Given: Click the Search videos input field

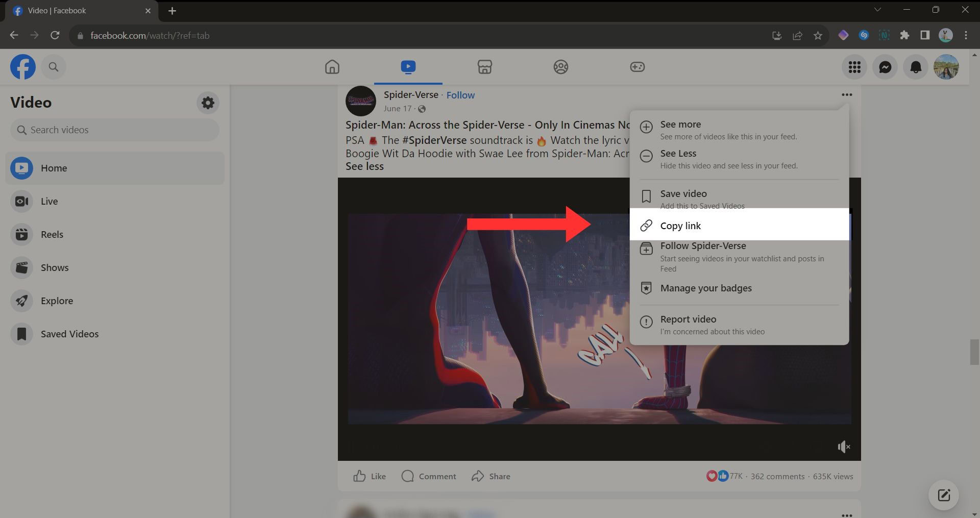Looking at the screenshot, I should coord(115,130).
